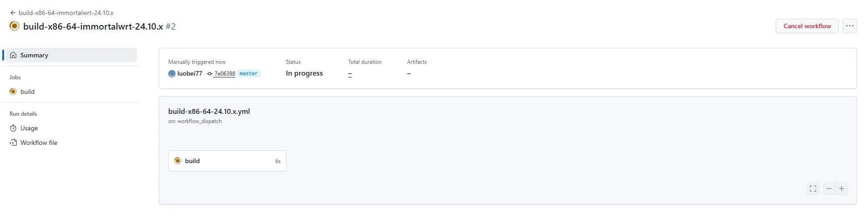This screenshot has height=220, width=868.
Task: Zoom in the workflow graph
Action: coord(842,189)
